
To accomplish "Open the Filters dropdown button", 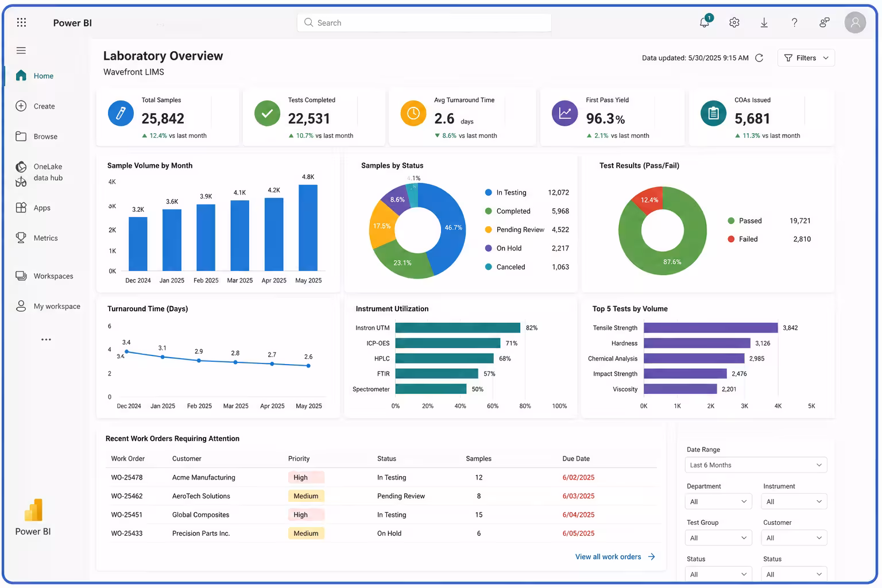I will [806, 58].
